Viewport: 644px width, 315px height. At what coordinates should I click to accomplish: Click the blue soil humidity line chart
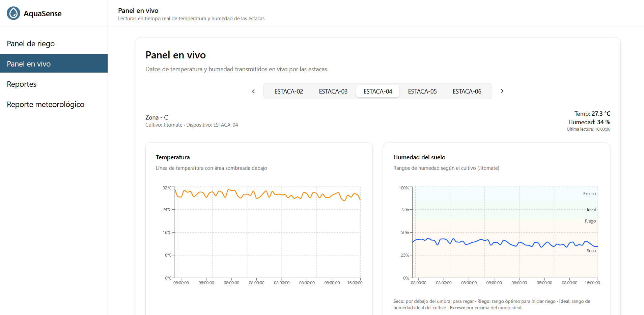pyautogui.click(x=505, y=243)
